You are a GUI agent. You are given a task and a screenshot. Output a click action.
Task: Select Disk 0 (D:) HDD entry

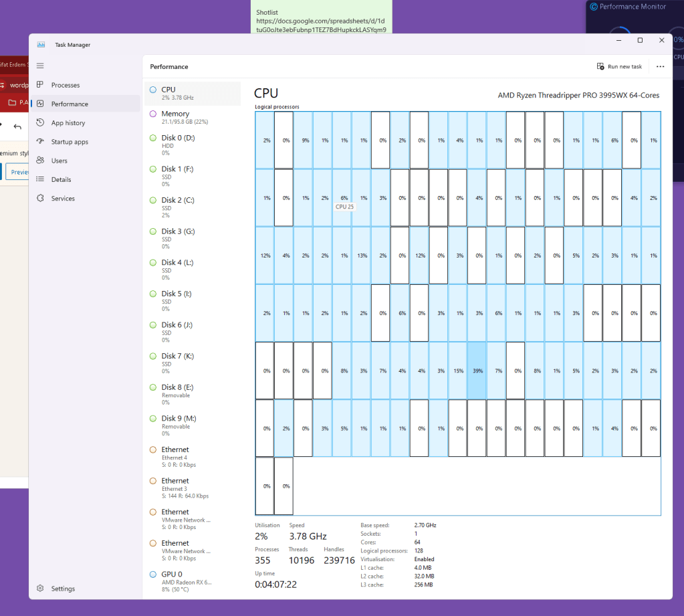[x=193, y=145]
